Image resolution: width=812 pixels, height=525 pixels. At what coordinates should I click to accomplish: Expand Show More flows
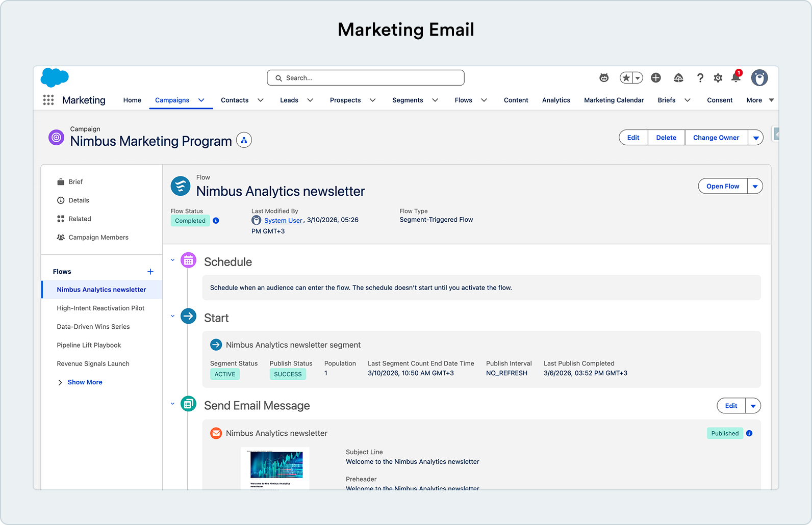coord(80,382)
